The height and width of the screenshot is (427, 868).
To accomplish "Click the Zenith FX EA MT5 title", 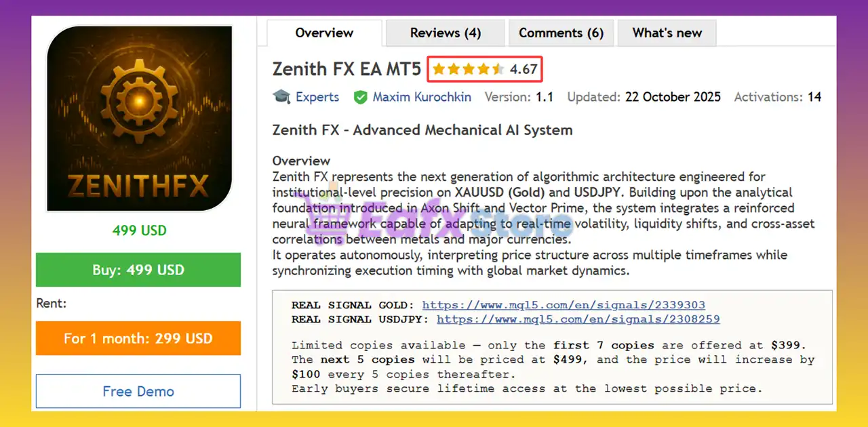I will coord(347,69).
